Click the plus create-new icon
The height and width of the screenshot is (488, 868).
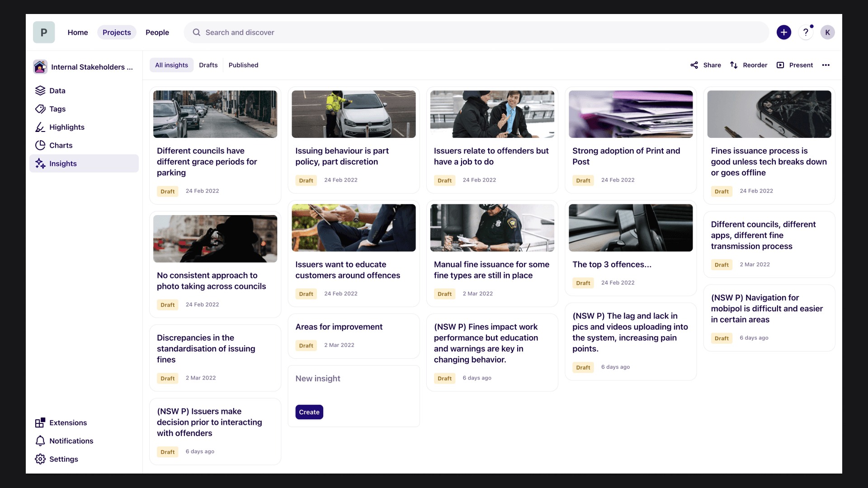point(783,33)
